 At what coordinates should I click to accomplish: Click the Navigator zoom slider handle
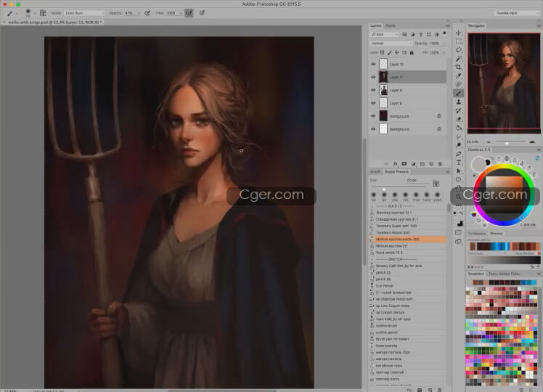coord(507,143)
